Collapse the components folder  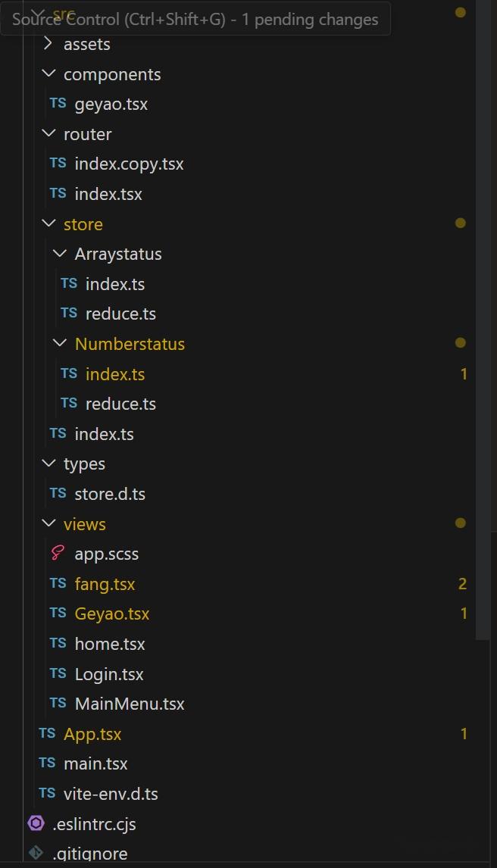point(48,73)
